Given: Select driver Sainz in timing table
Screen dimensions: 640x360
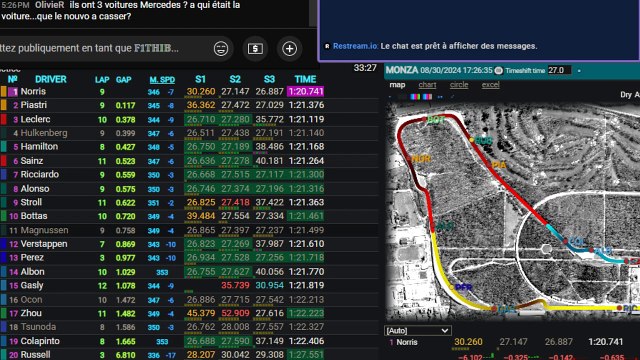Looking at the screenshot, I should pyautogui.click(x=32, y=161).
